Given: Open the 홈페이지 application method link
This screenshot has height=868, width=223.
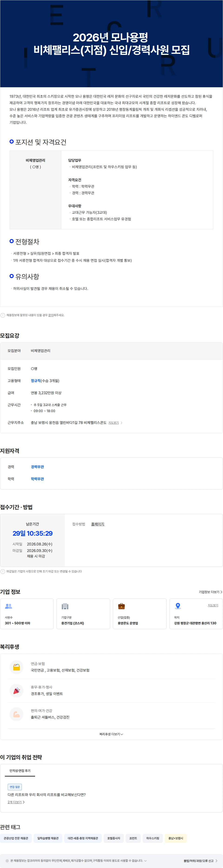Looking at the screenshot, I should pos(98,524).
